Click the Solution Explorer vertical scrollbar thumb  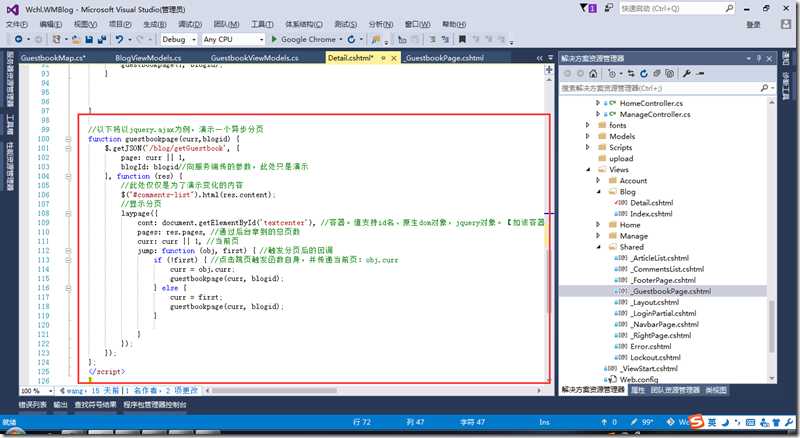pos(771,327)
